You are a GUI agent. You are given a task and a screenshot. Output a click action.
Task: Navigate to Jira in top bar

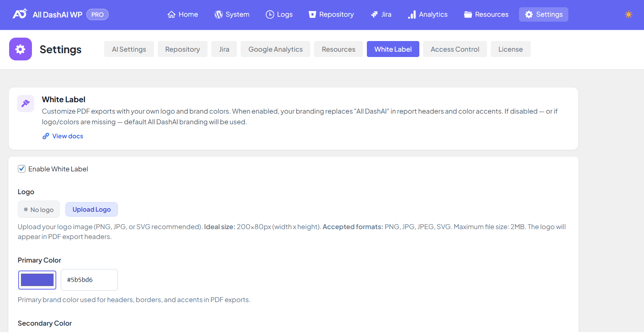[381, 14]
